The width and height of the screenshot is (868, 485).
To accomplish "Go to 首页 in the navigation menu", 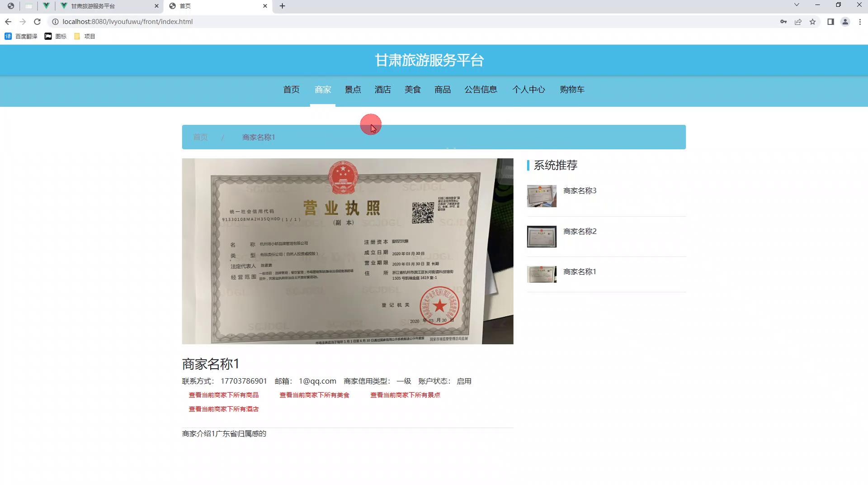I will (x=291, y=90).
